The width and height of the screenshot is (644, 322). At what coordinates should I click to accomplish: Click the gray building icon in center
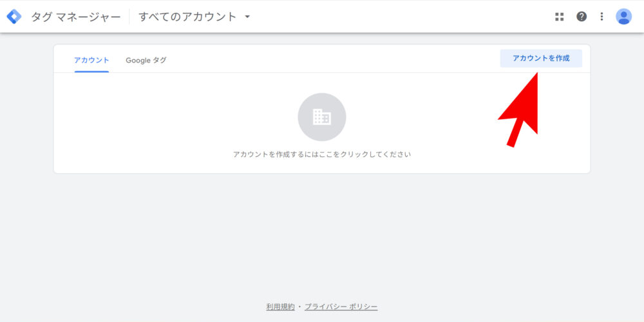tap(321, 117)
